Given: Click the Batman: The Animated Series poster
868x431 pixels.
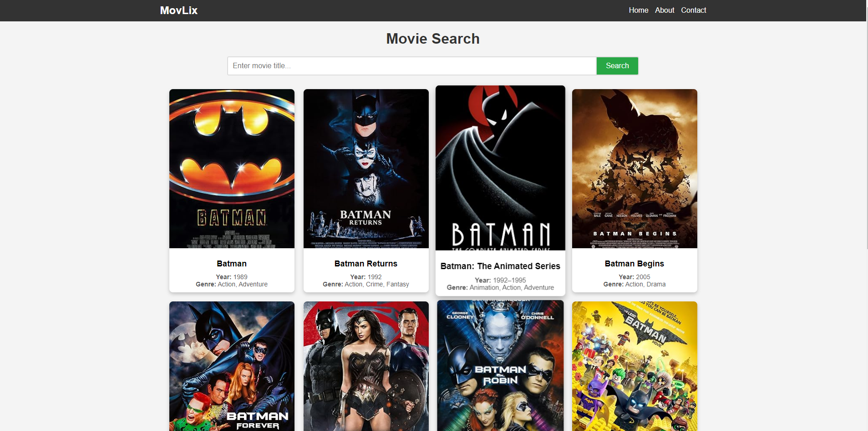Looking at the screenshot, I should (x=500, y=168).
